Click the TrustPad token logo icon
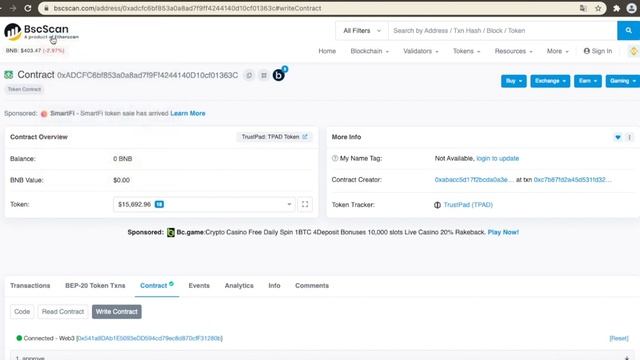Image resolution: width=640 pixels, height=360 pixels. point(437,205)
